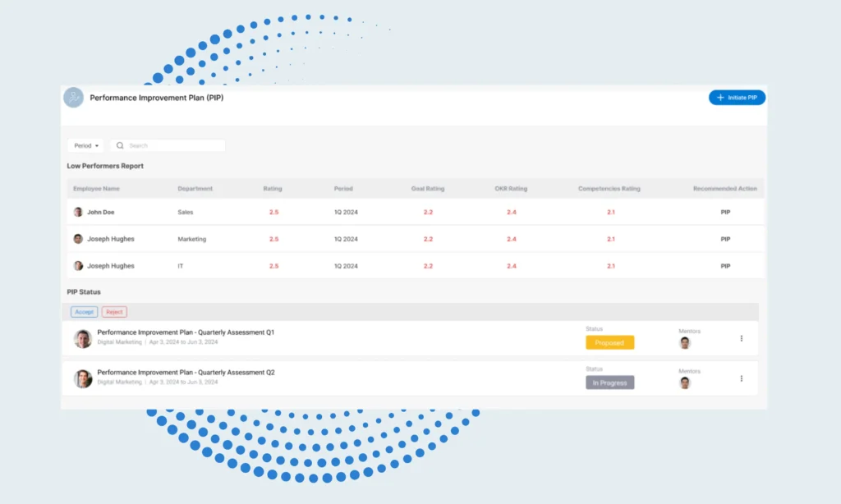Open three-dot menu for Quarterly Assessment Q2
The image size is (841, 504).
click(x=741, y=378)
